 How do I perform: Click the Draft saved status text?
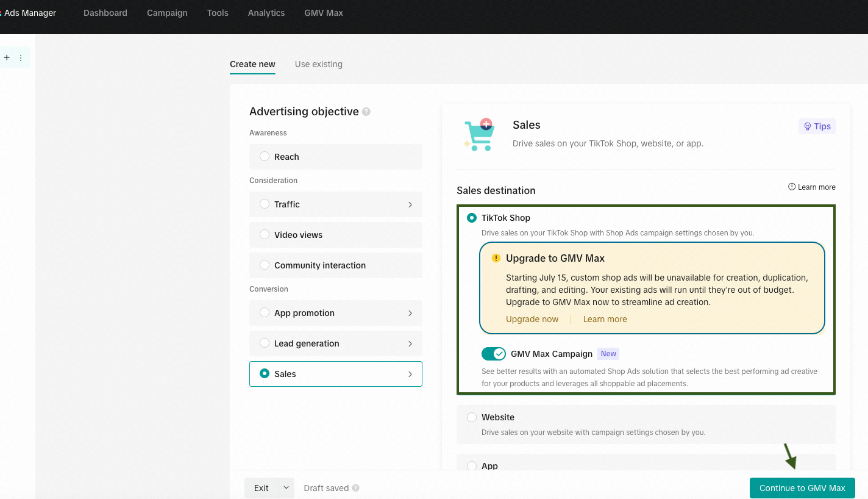click(x=326, y=488)
